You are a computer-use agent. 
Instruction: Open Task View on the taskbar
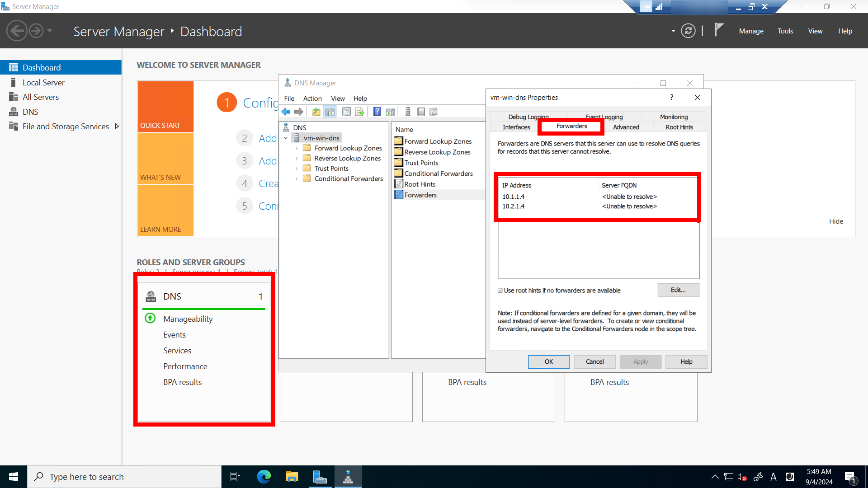[235, 477]
